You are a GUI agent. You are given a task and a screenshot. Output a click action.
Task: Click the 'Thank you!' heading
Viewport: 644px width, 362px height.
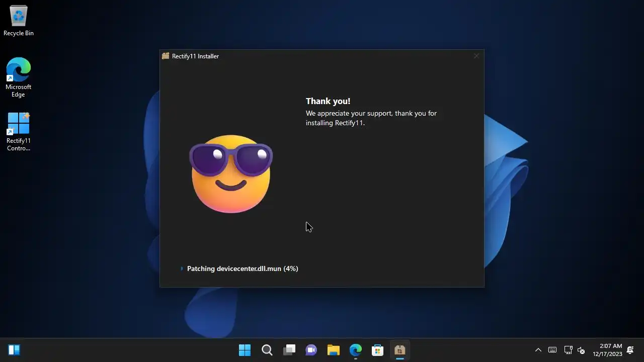[x=328, y=101]
